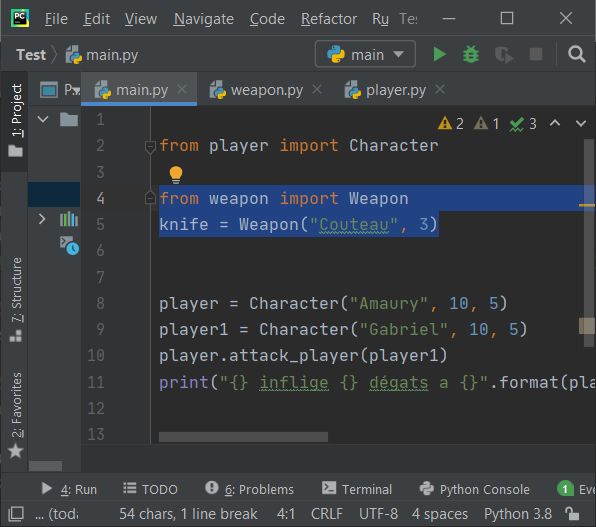Open the main run configuration dropdown
596x527 pixels.
coord(365,54)
